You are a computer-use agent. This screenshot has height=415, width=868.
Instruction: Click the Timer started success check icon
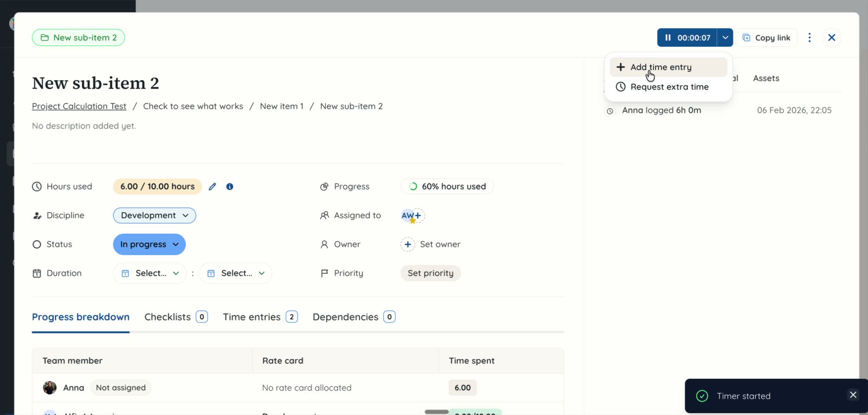point(702,396)
